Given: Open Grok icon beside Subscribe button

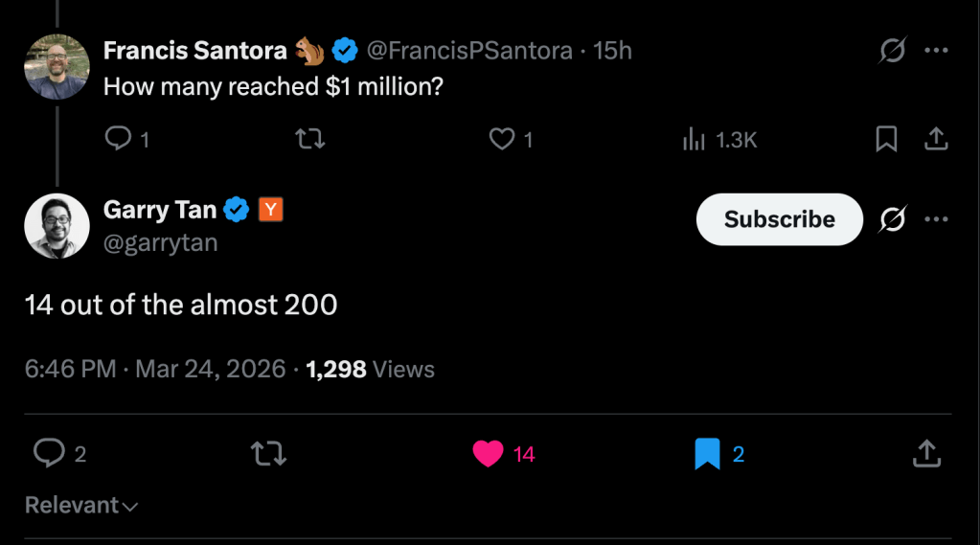Looking at the screenshot, I should click(x=892, y=219).
